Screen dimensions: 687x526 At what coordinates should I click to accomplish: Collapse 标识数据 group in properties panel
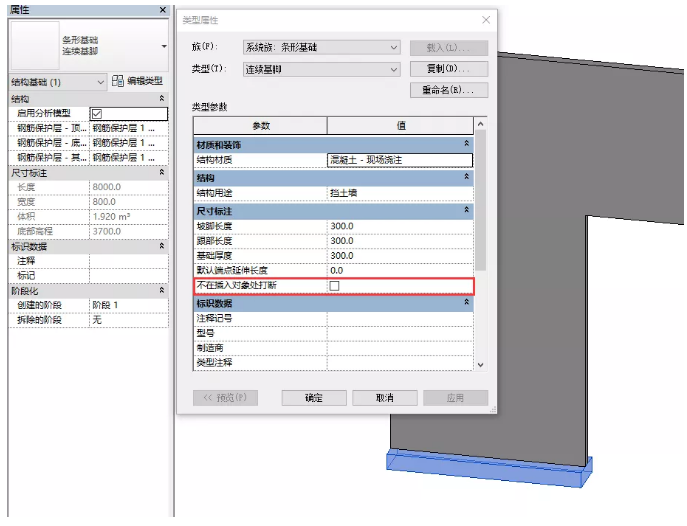pyautogui.click(x=162, y=246)
